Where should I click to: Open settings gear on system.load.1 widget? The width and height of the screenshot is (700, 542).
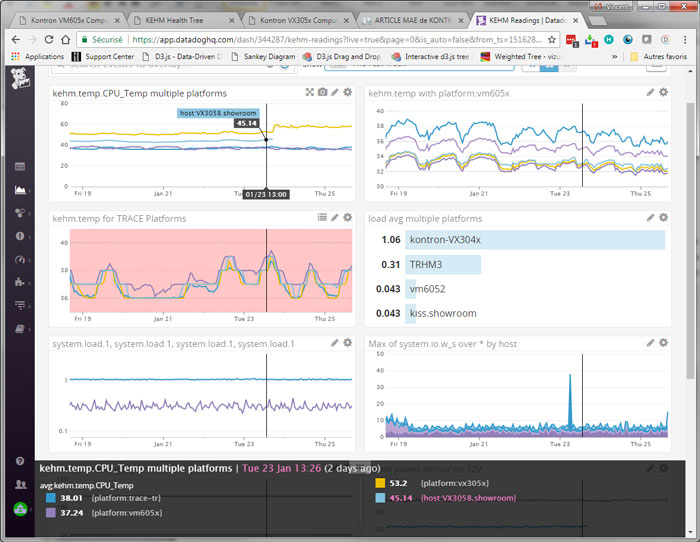pos(347,343)
